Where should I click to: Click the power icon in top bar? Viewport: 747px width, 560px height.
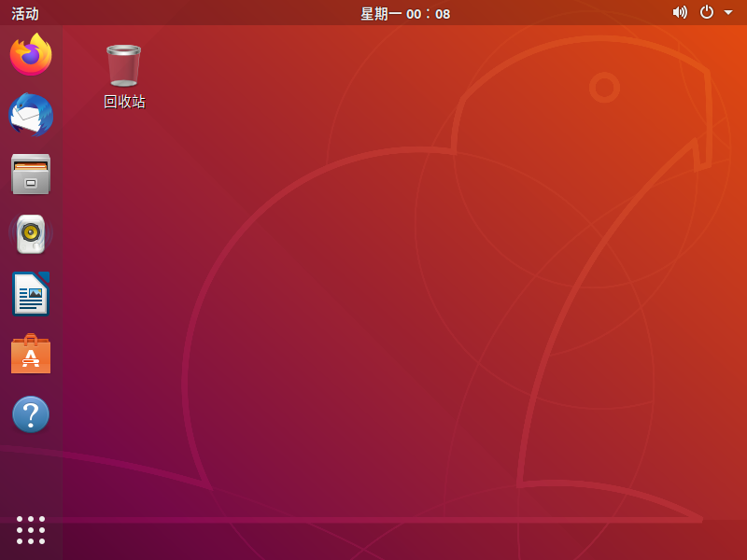pos(707,12)
